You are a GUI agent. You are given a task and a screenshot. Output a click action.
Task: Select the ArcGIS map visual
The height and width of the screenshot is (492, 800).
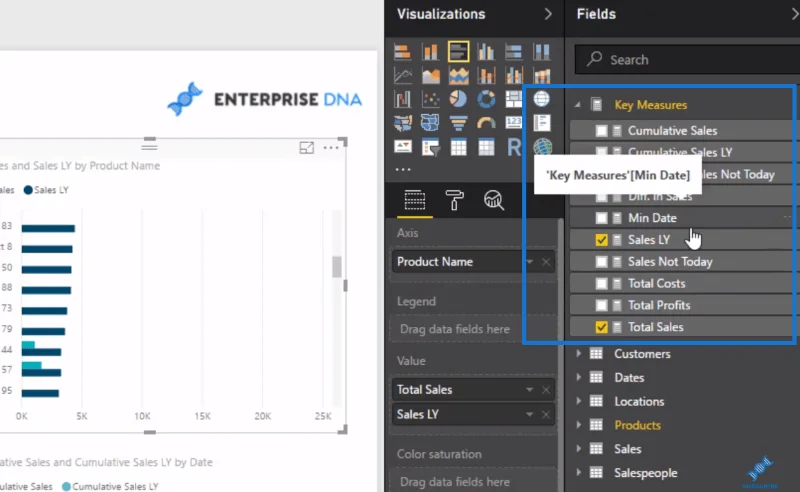[542, 147]
